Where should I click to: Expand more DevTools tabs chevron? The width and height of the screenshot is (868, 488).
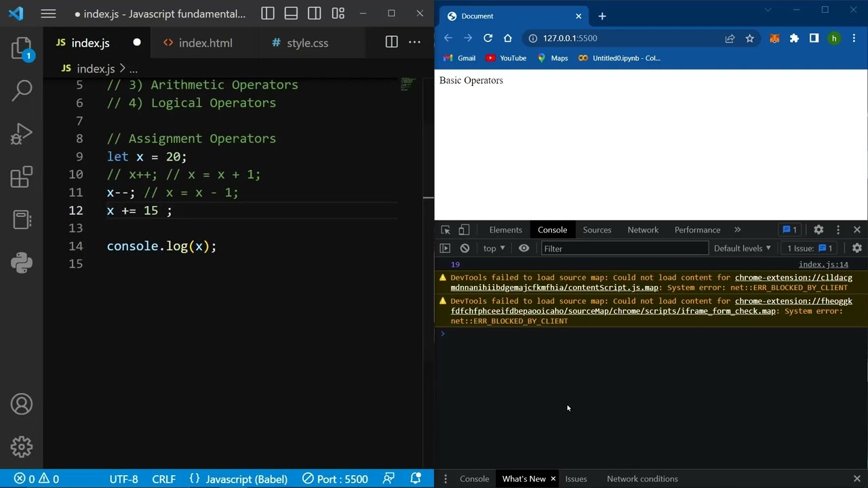[737, 230]
